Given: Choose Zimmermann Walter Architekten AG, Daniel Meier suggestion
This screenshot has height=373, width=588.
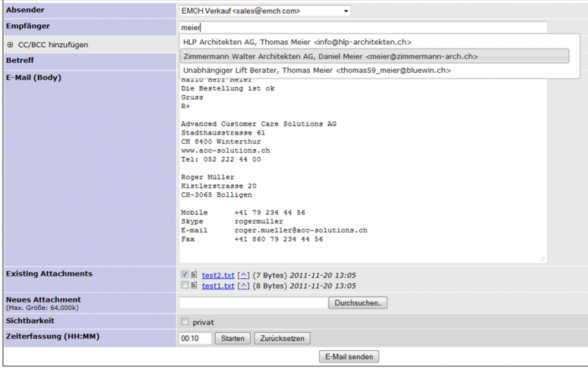Looking at the screenshot, I should pos(375,57).
